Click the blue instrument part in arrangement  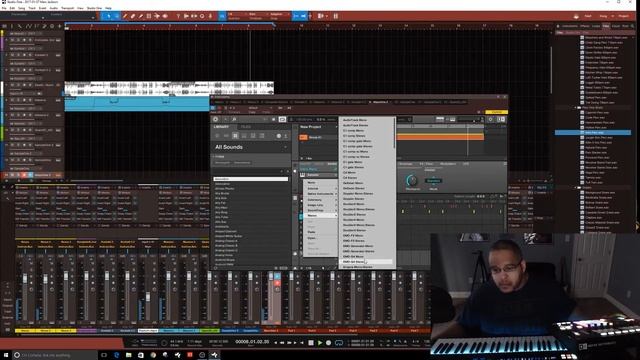click(137, 104)
